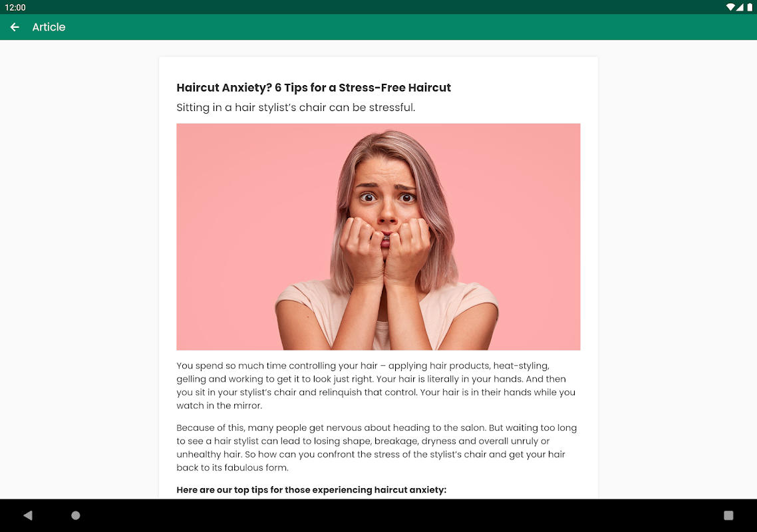Viewport: 757px width, 532px height.
Task: Tap the Android back navigation button
Action: 28,515
